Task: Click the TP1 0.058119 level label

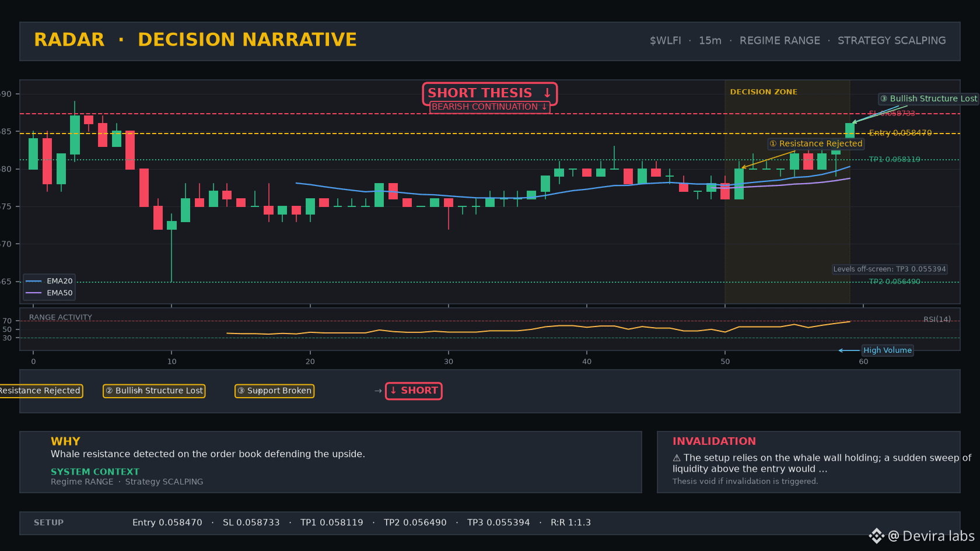Action: pyautogui.click(x=894, y=159)
